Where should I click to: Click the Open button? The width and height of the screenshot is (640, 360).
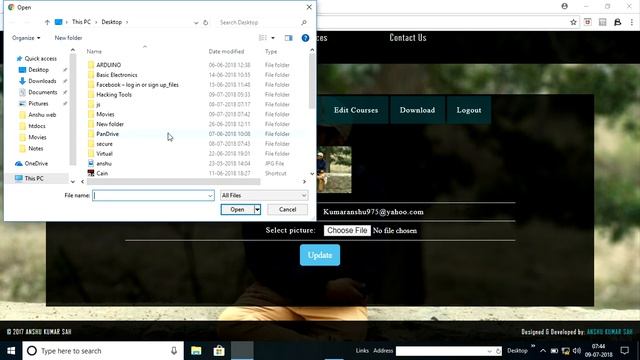[x=238, y=209]
